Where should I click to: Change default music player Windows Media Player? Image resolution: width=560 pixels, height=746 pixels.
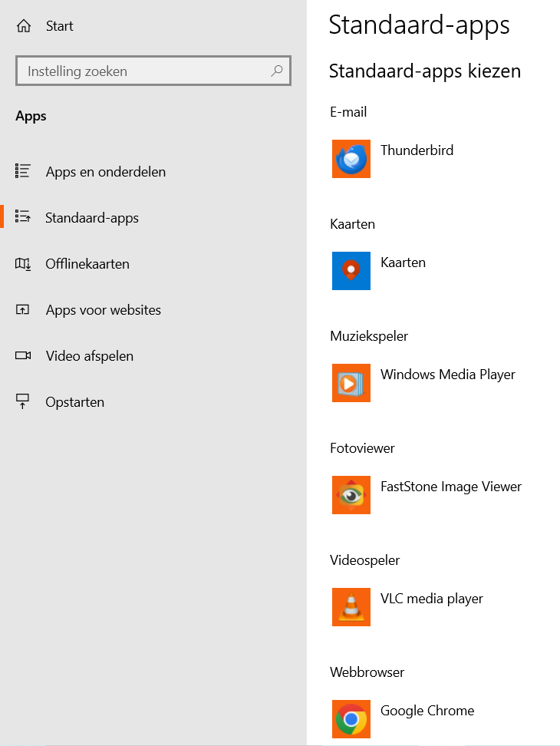(x=447, y=375)
